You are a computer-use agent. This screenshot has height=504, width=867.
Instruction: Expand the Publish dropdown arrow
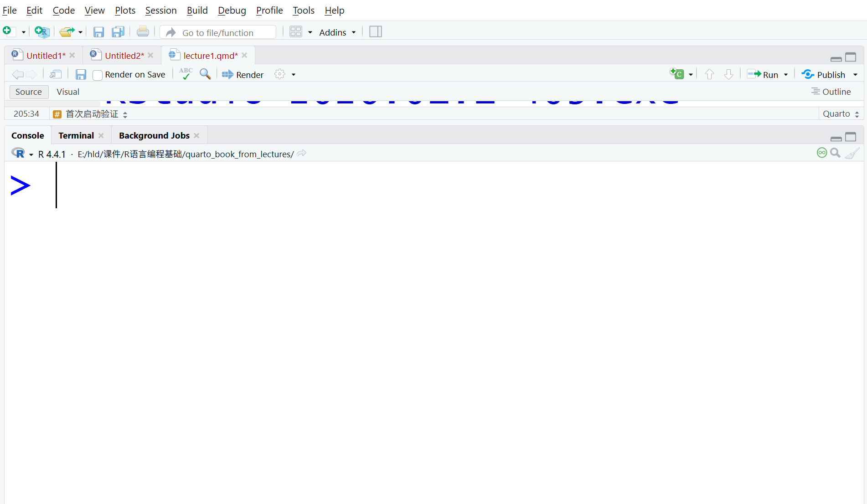coord(855,75)
